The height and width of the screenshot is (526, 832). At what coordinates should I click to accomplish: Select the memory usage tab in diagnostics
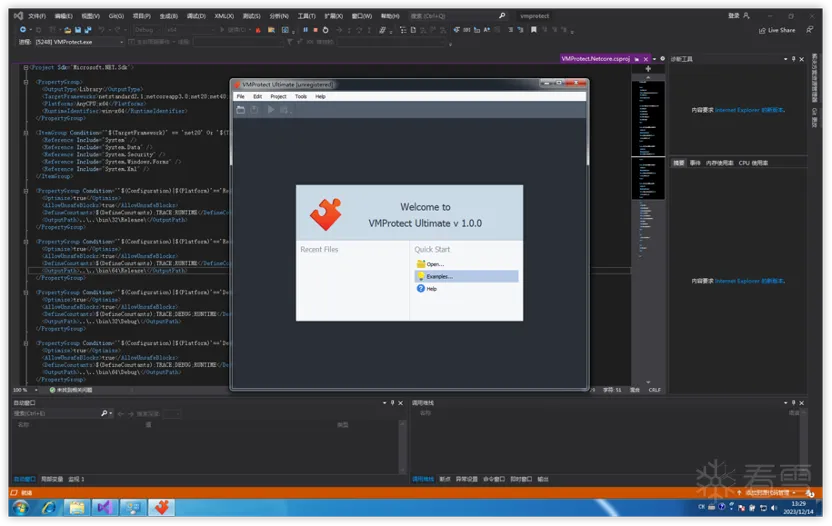pos(720,163)
